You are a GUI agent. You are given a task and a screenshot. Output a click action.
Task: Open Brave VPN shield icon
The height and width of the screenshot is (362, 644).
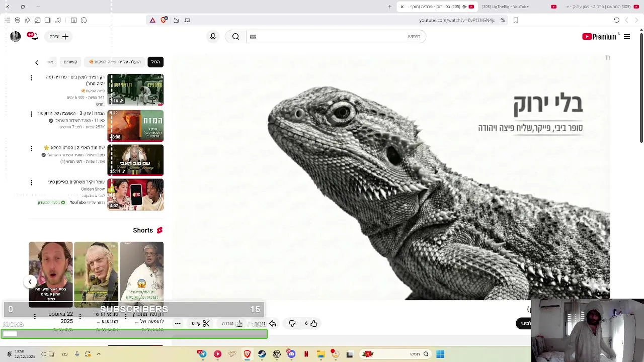point(17,20)
